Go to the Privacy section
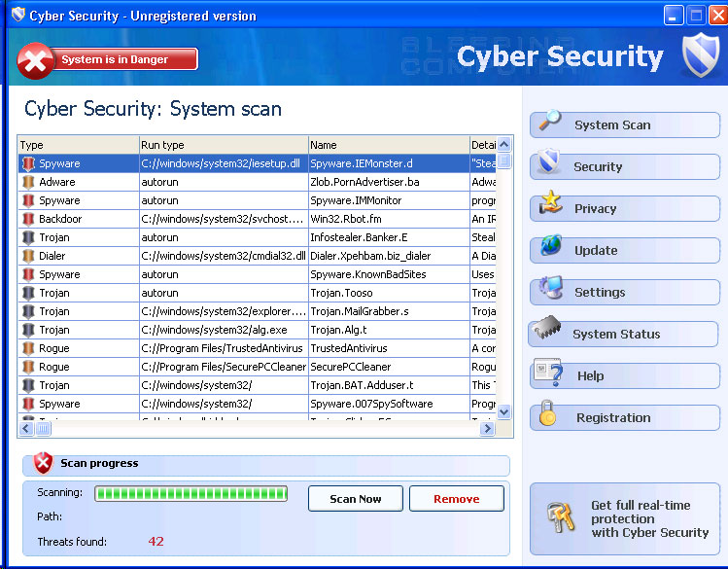 pyautogui.click(x=624, y=208)
